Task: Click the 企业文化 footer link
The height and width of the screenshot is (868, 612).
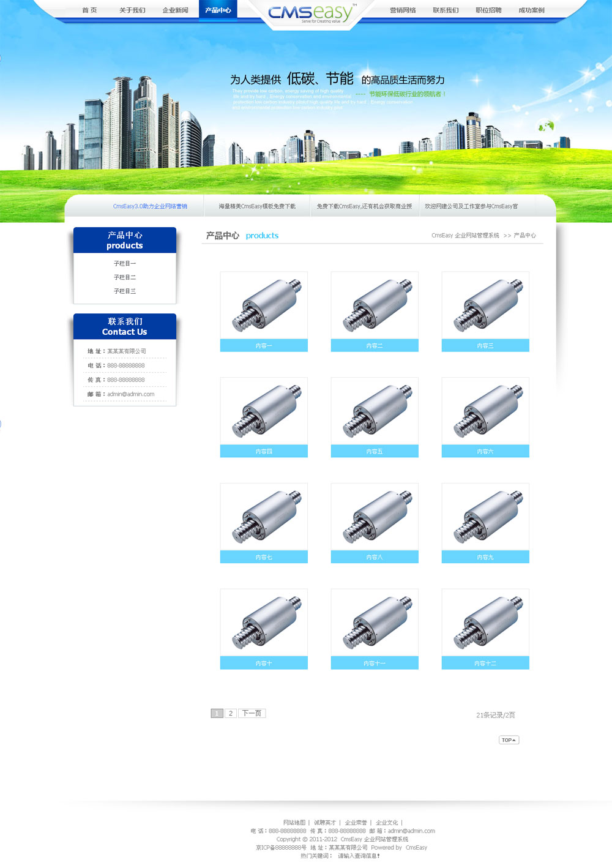Action: pyautogui.click(x=387, y=823)
